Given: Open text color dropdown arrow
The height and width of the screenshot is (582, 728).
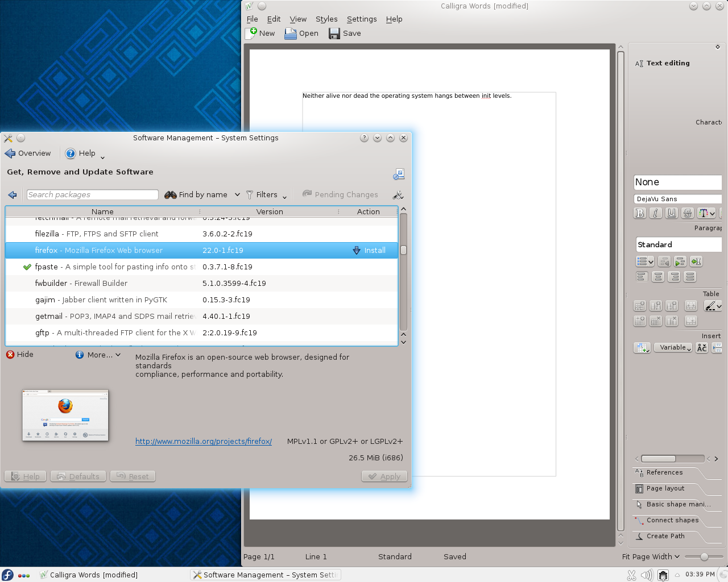Looking at the screenshot, I should [x=712, y=214].
